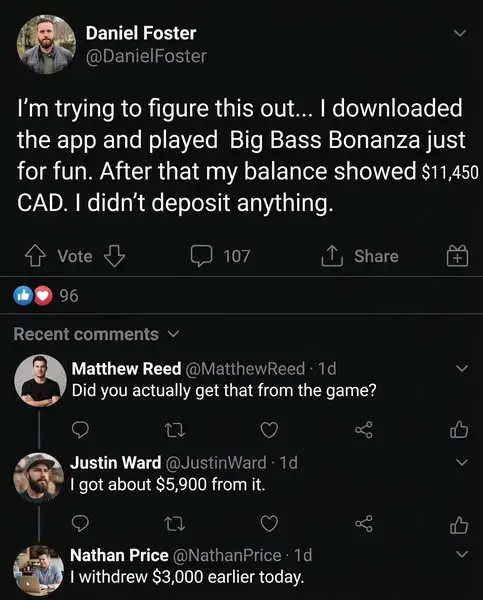Like Justin Ward's comment with heart
Image resolution: width=483 pixels, height=600 pixels.
pyautogui.click(x=269, y=524)
